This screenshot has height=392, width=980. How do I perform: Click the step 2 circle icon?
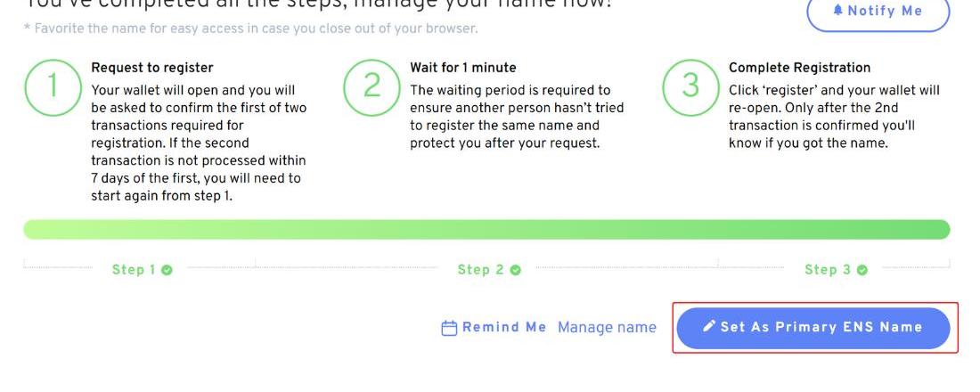click(x=372, y=86)
